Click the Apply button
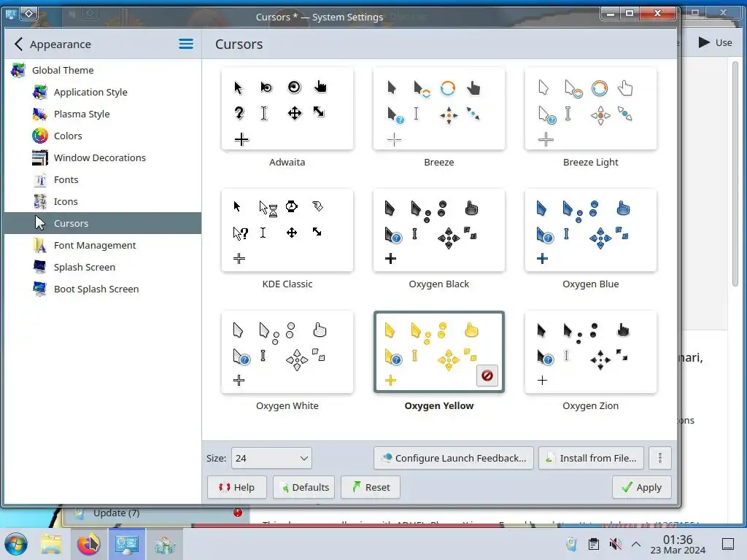This screenshot has width=747, height=560. tap(642, 487)
